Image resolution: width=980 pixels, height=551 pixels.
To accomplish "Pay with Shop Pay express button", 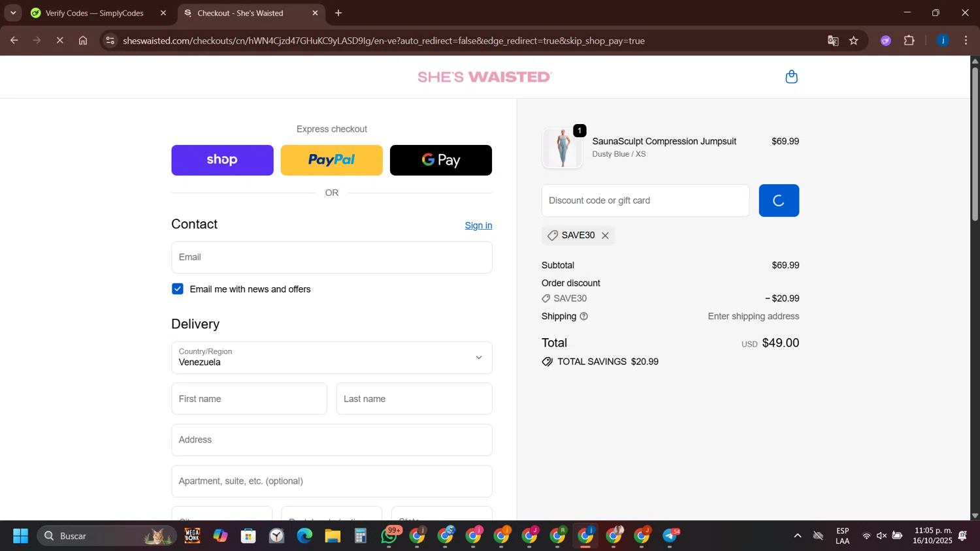I will 222,160.
